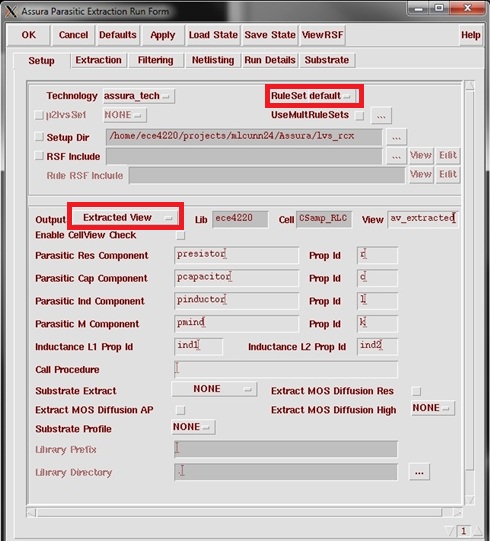Click browse button beside UseMultRuleSets
The width and height of the screenshot is (490, 541).
pyautogui.click(x=381, y=116)
